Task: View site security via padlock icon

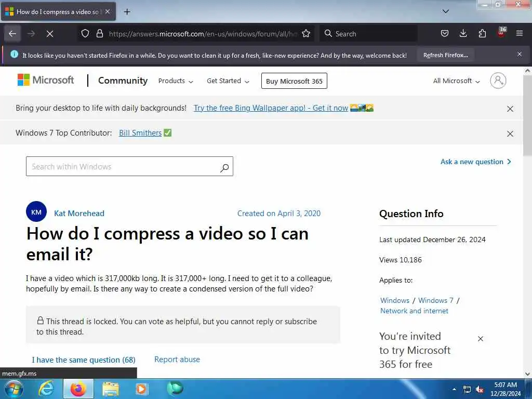Action: tap(100, 34)
